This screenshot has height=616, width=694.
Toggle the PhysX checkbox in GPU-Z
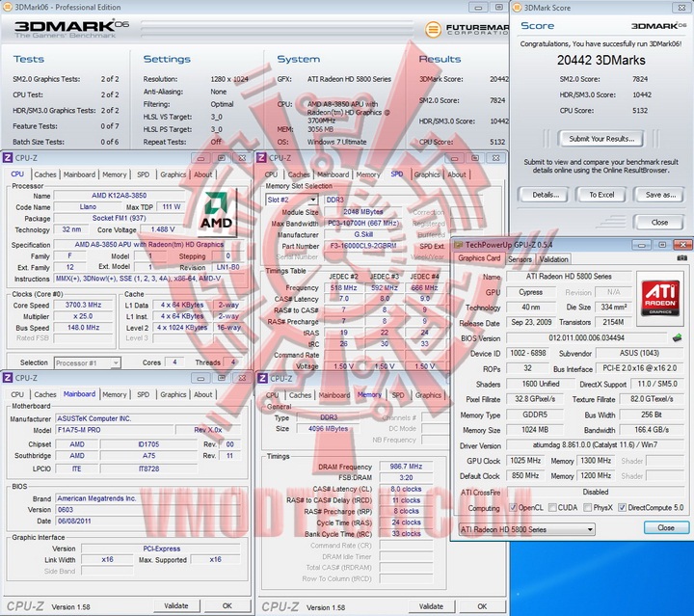pos(587,508)
